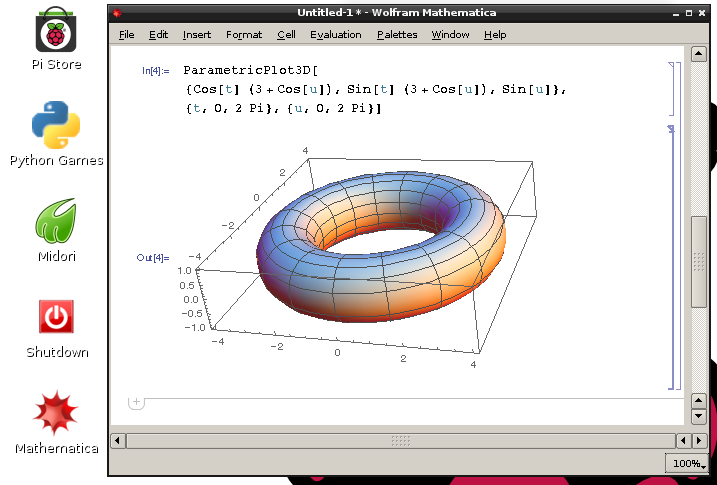Click the horizontal scrollbar left arrow at far left
Viewport: 717px width, 485px height.
pos(118,441)
